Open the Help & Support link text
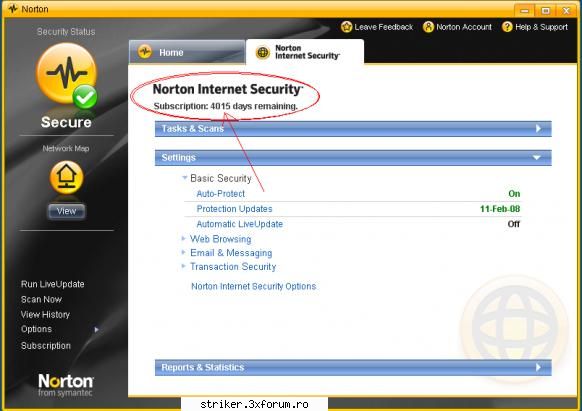The image size is (582, 411). point(542,27)
